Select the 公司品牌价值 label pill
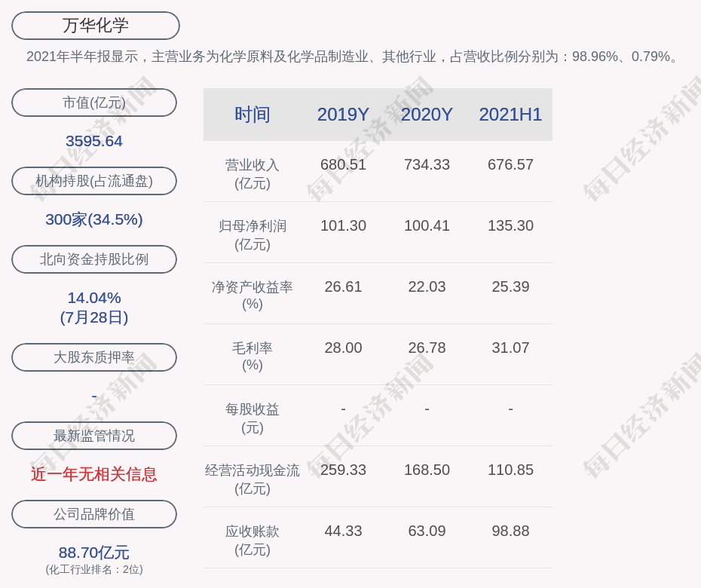 coord(94,514)
